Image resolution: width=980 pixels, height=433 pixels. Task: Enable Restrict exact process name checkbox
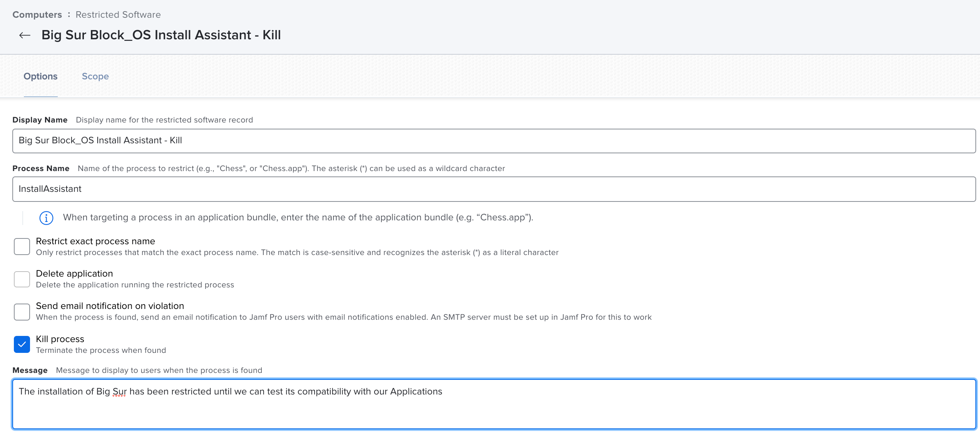[22, 247]
